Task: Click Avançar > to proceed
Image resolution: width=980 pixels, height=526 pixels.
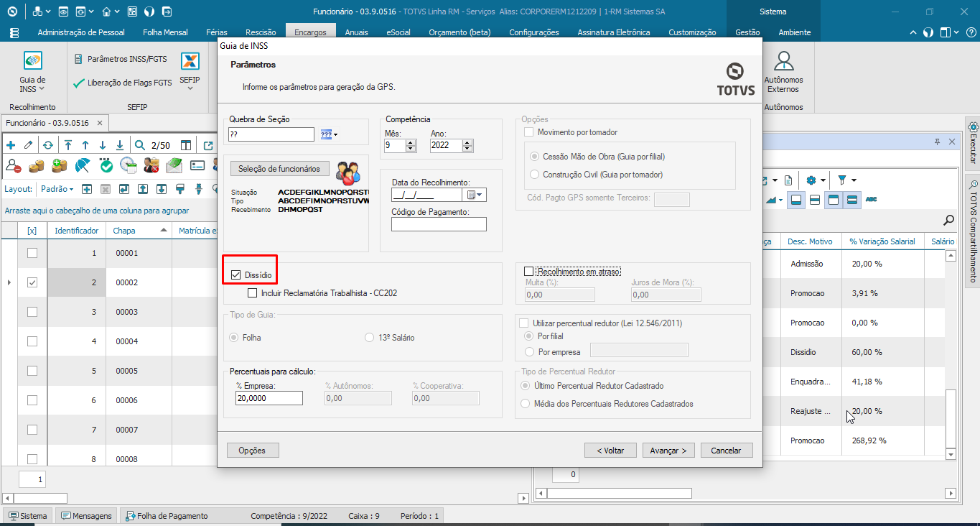Action: coord(668,451)
